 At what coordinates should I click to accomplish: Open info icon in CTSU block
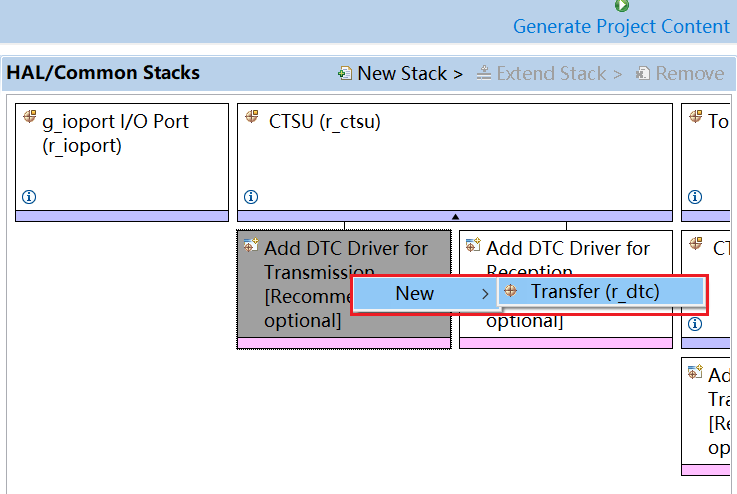point(251,197)
